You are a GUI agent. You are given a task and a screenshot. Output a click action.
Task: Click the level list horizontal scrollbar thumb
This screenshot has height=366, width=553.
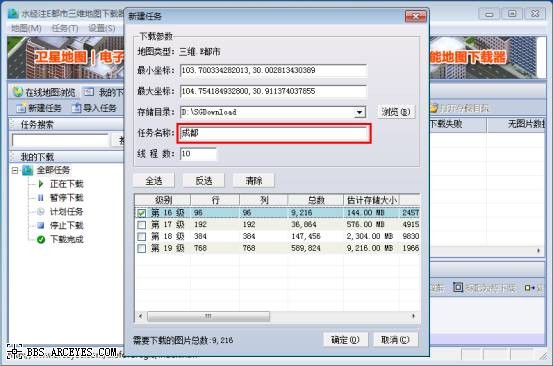coord(208,316)
